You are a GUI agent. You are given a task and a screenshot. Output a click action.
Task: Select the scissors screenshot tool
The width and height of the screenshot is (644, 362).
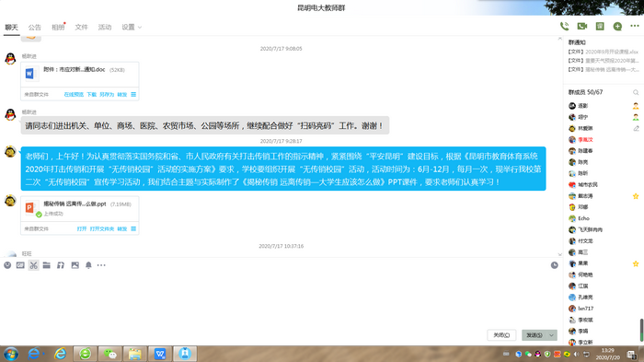(34, 265)
